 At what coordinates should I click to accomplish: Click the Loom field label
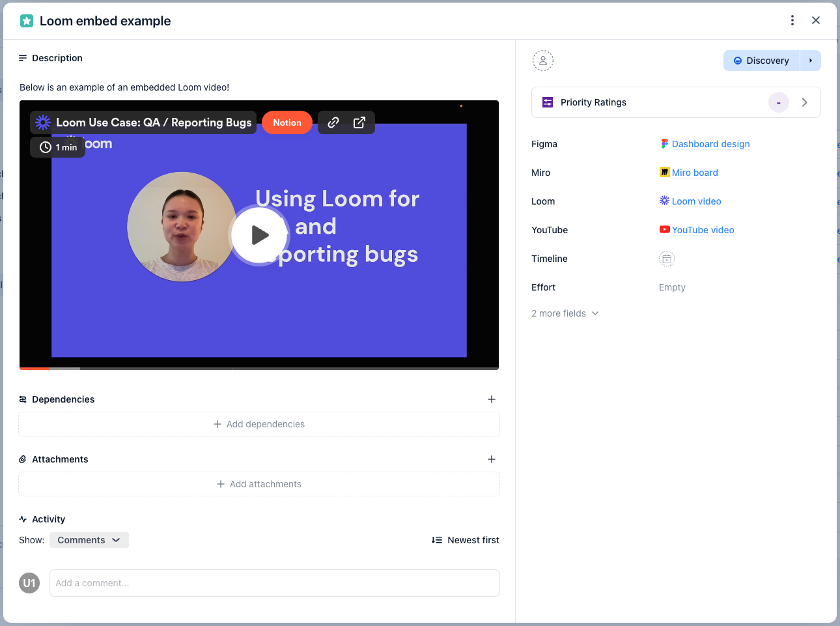click(x=543, y=201)
